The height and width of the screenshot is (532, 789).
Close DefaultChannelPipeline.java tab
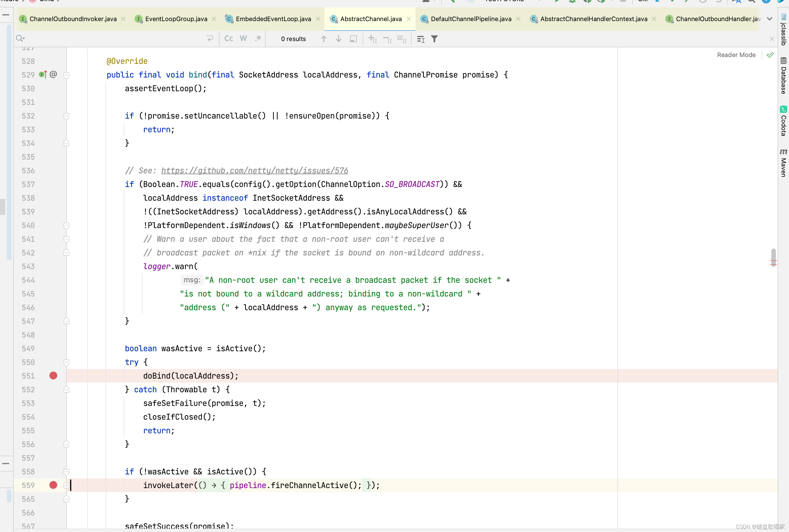[518, 19]
